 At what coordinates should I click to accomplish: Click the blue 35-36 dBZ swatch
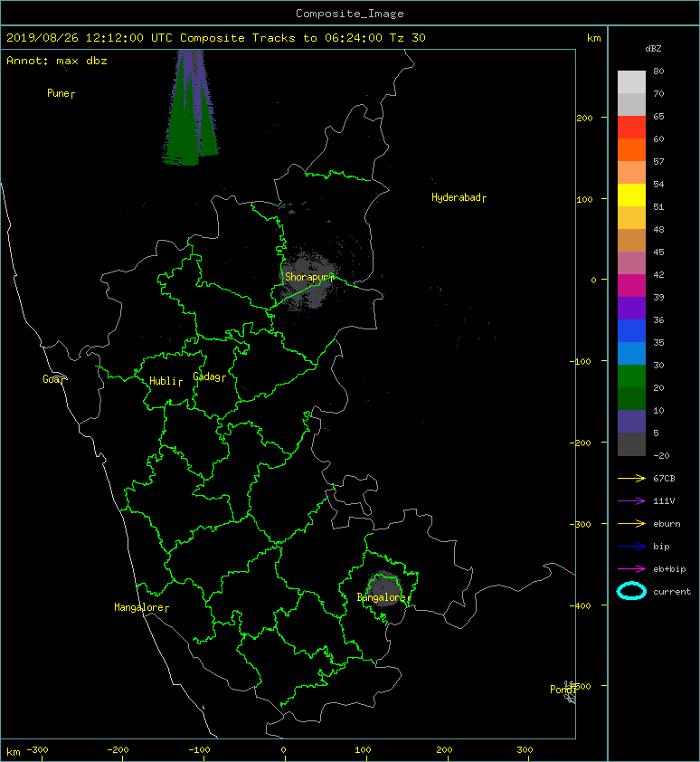631,331
